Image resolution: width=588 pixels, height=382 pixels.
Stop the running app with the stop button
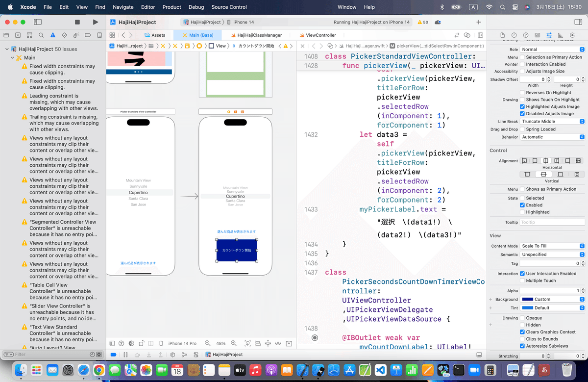pyautogui.click(x=77, y=22)
